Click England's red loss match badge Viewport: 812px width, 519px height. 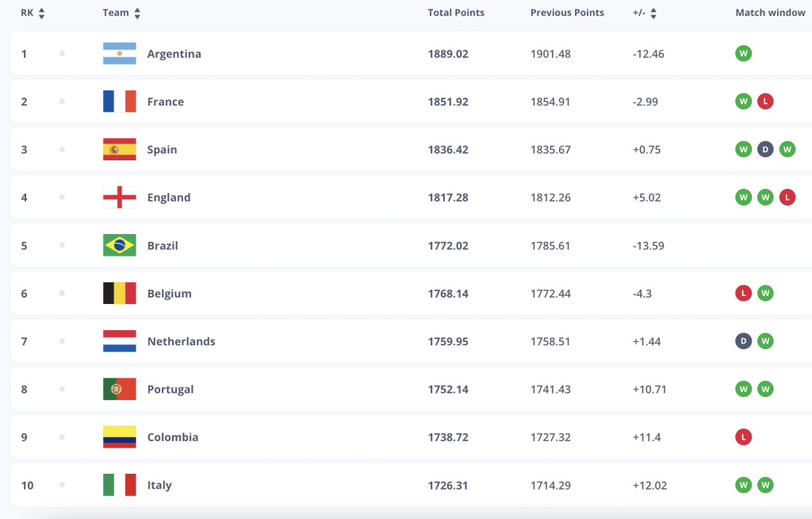(787, 198)
